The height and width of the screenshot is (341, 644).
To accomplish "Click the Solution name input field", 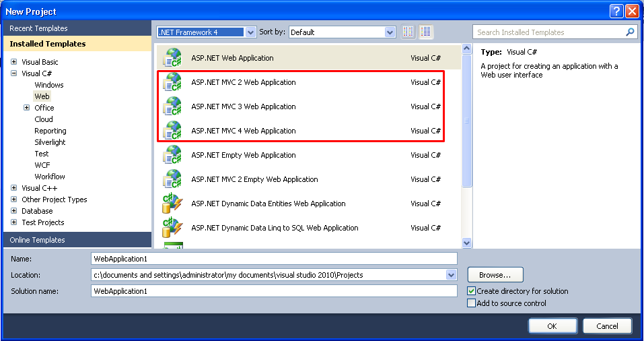I will tap(274, 291).
